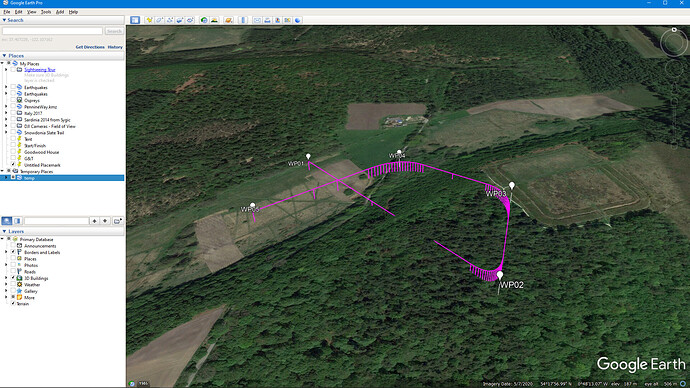This screenshot has width=690, height=388.
Task: Select the Add Path tool
Action: (x=169, y=20)
